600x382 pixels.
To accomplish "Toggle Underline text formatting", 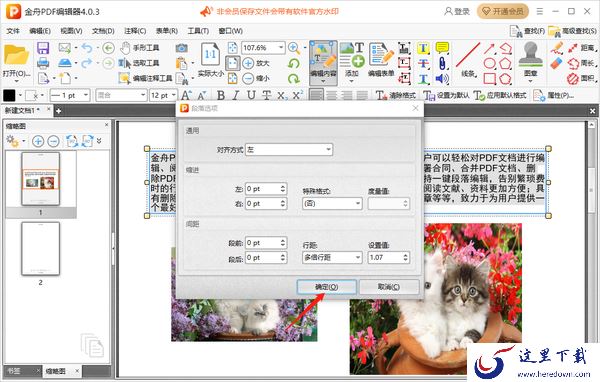I will pyautogui.click(x=251, y=95).
